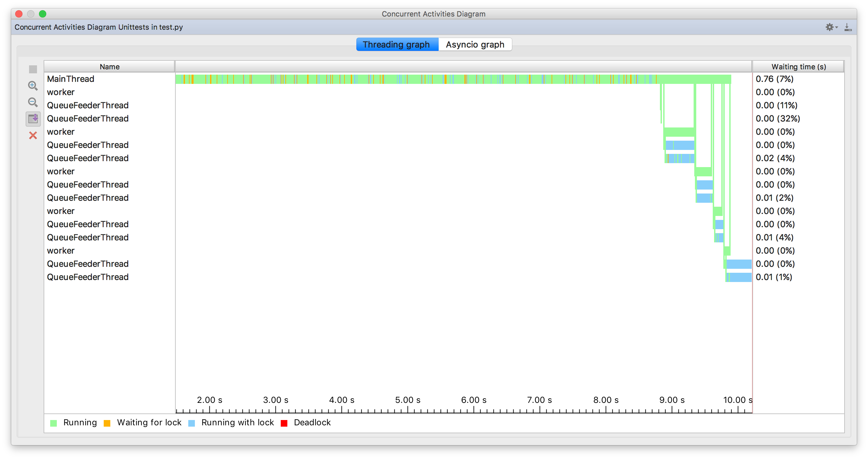Switch to the Asyncio graph tab
Viewport: 868px width, 459px height.
(475, 44)
